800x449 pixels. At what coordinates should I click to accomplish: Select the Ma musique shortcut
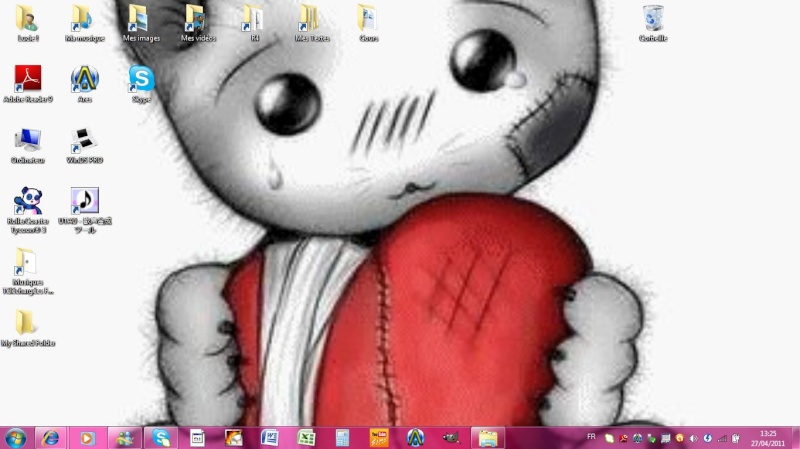tap(85, 23)
